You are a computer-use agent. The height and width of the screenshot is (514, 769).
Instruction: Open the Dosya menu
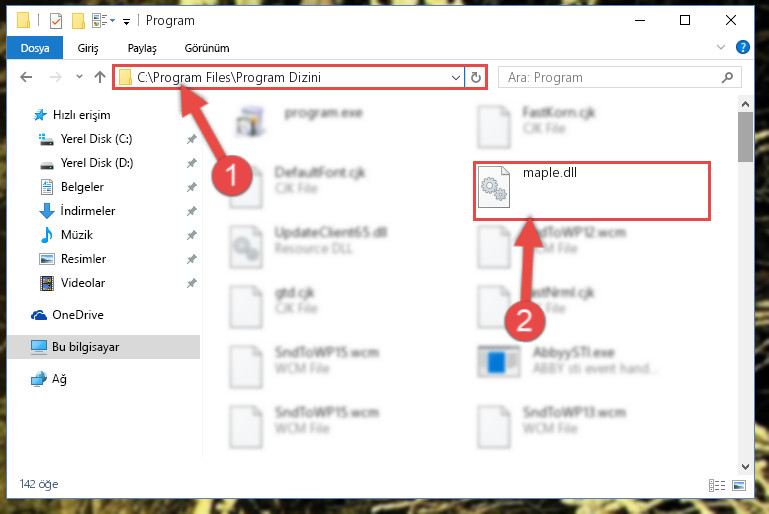coord(35,48)
